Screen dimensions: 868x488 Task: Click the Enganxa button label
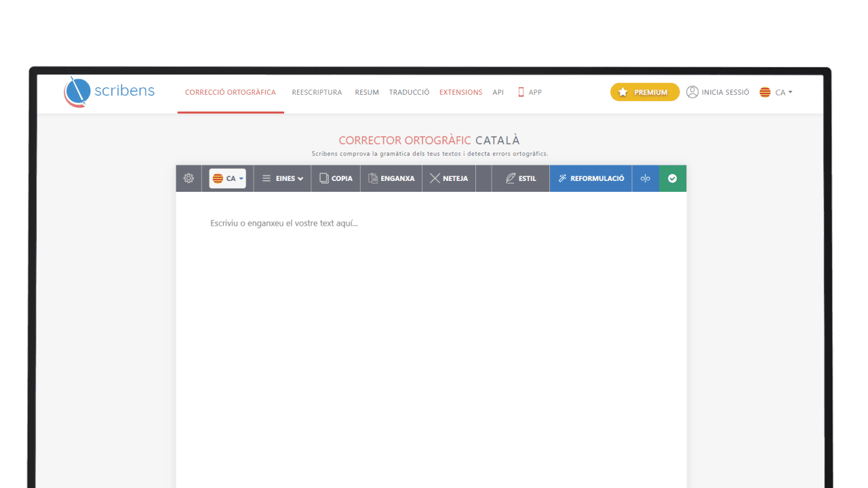pyautogui.click(x=397, y=178)
